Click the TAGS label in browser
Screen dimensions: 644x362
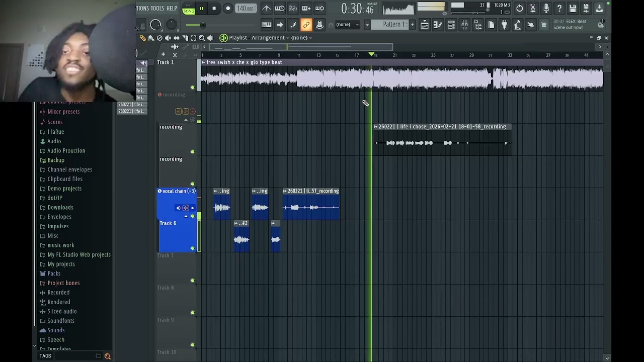tap(45, 356)
